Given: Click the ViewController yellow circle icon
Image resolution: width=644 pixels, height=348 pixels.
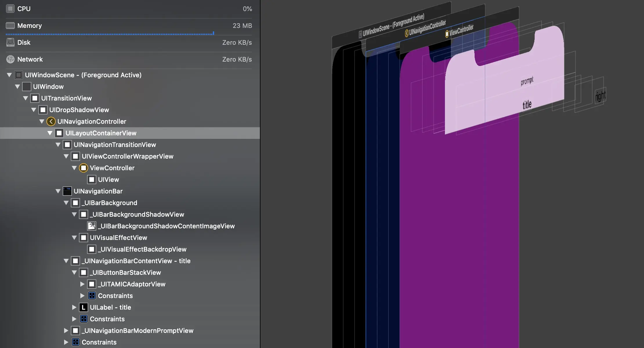Looking at the screenshot, I should (84, 168).
